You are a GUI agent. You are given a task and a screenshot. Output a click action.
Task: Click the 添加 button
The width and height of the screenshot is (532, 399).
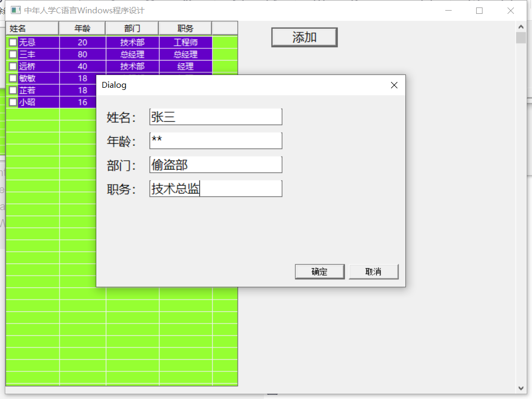pyautogui.click(x=304, y=37)
